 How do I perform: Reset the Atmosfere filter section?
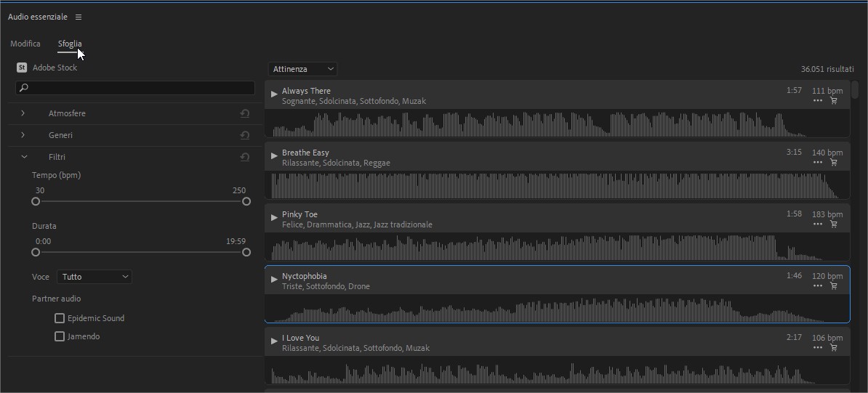(245, 114)
